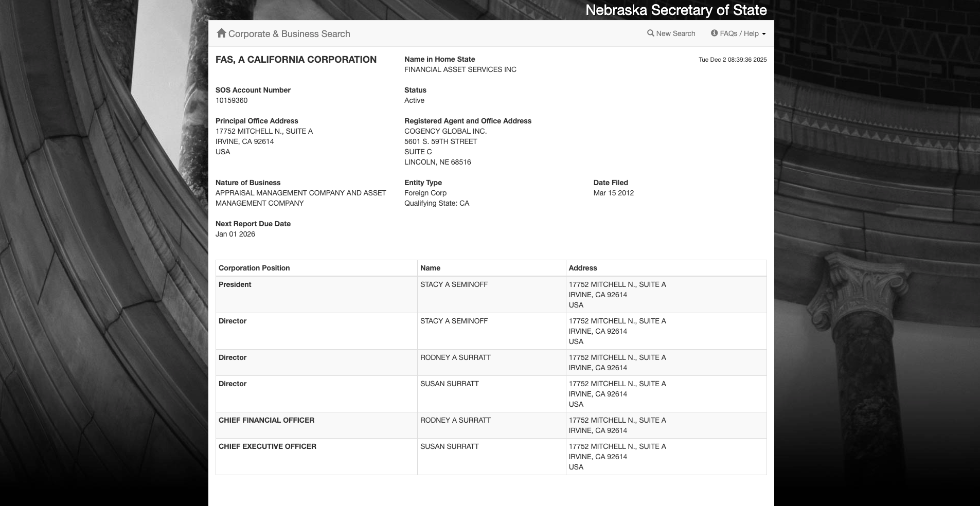980x506 pixels.
Task: Start a New Search via its text link
Action: click(x=675, y=33)
